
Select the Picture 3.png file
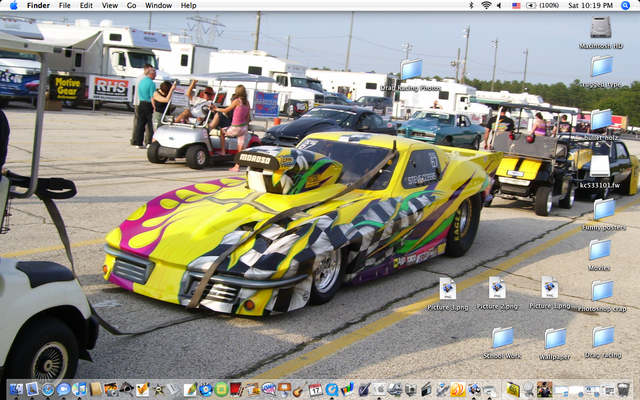coord(447,288)
